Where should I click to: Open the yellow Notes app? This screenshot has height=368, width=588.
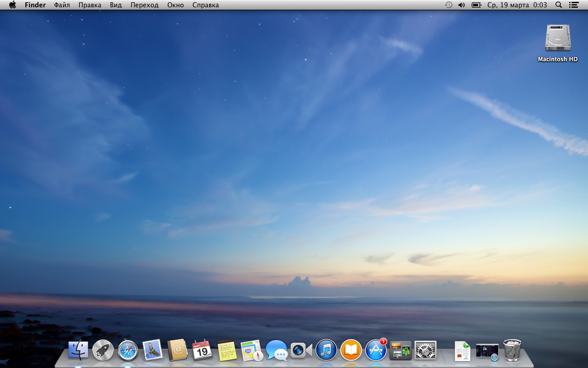(x=227, y=351)
